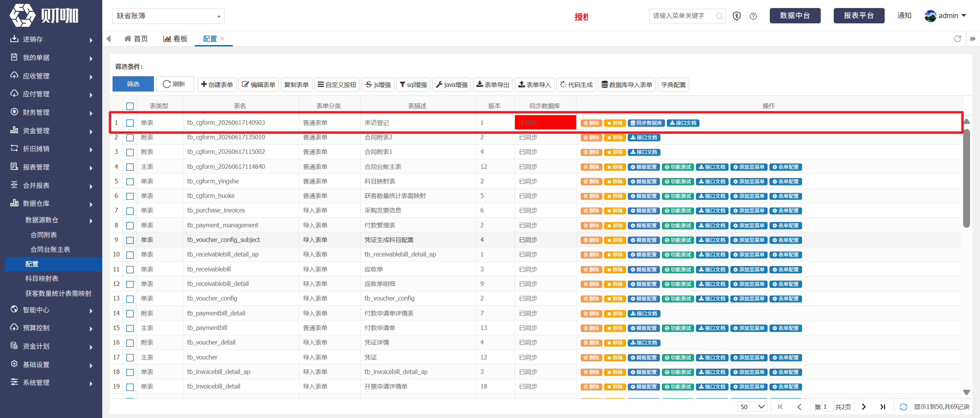This screenshot has width=980, height=418.
Task: Switch to the 看板 tab
Action: click(x=175, y=39)
